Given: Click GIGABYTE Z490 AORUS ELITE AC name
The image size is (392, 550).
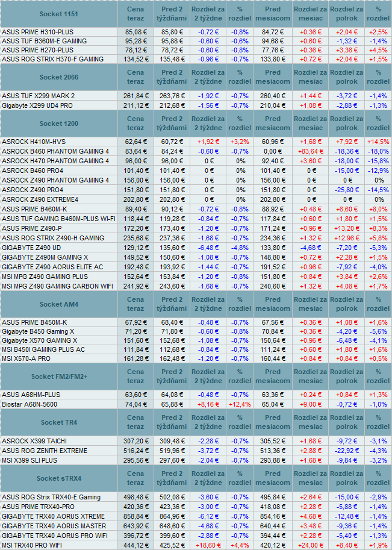Looking at the screenshot, I should click(52, 267).
